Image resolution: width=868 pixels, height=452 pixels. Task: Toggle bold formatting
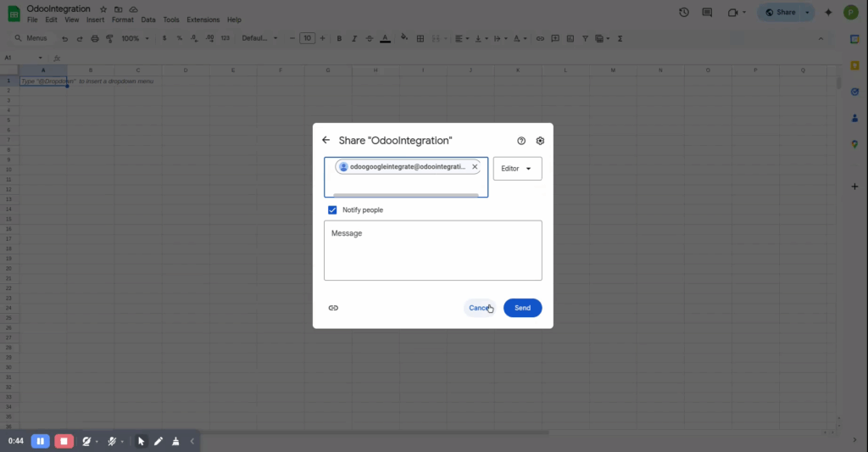(x=339, y=39)
